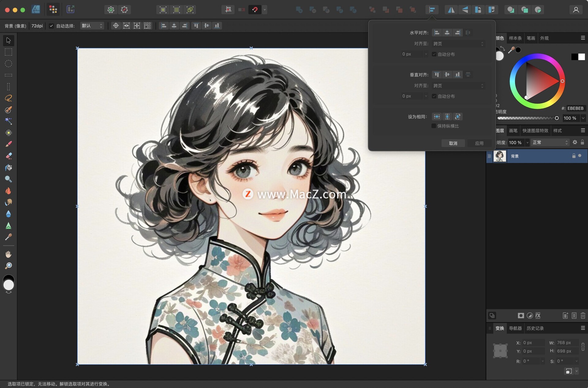Click the Mask Layer icon in the Layers panel
588x388 pixels.
click(521, 315)
